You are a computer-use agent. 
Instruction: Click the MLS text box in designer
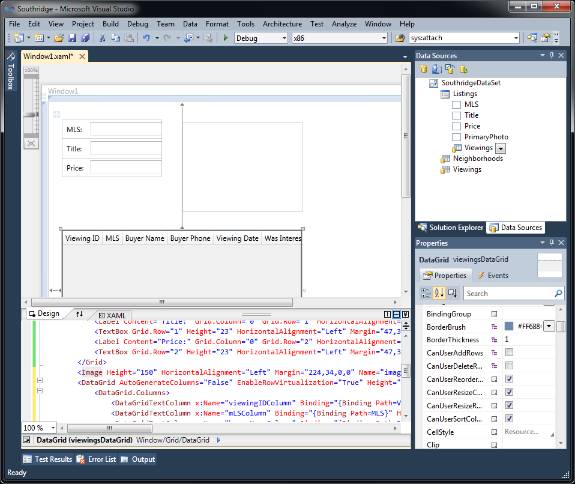pyautogui.click(x=126, y=129)
